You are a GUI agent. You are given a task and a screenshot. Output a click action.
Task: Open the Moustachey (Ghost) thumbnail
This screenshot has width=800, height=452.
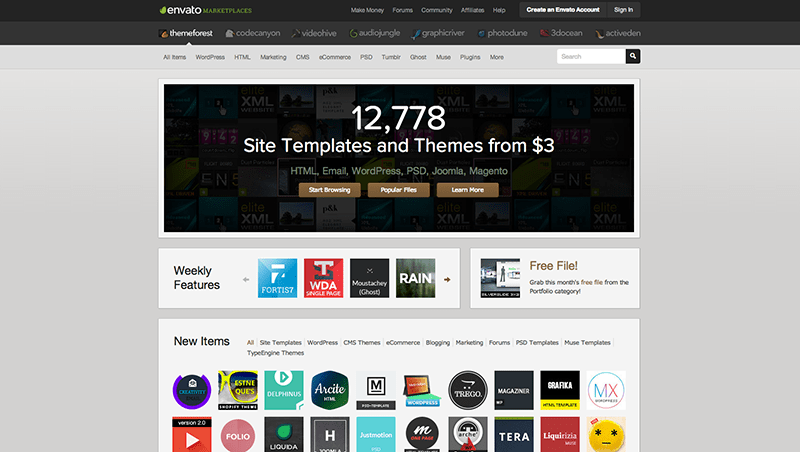pos(369,278)
